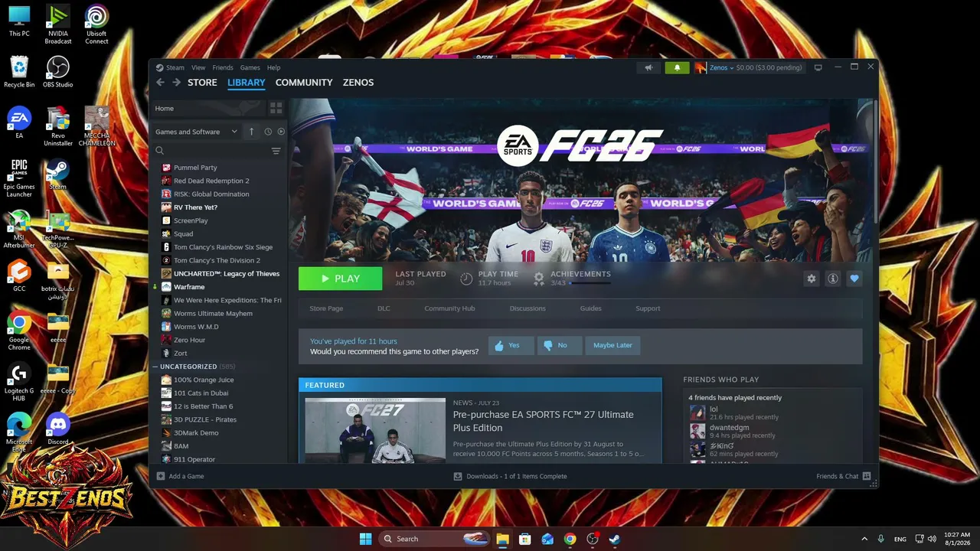Viewport: 980px width, 551px height.
Task: Open the FC 27 featured news thumbnail
Action: (375, 430)
